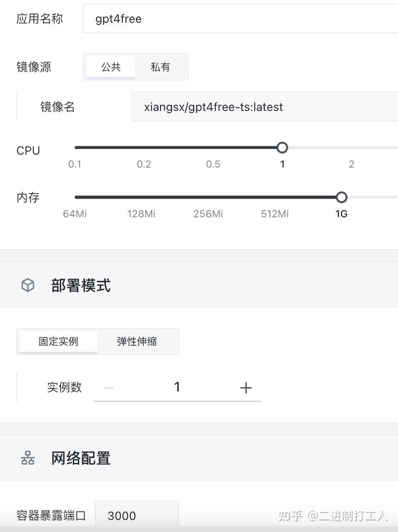Switch deployment mode to 弹性伸缩
The image size is (398, 532).
(x=137, y=341)
